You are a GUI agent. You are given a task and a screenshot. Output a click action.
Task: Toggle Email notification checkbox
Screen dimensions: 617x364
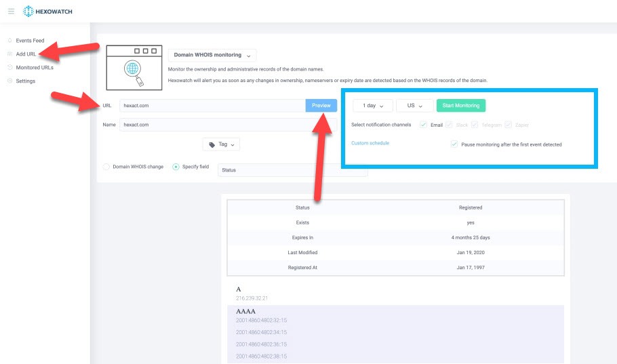pos(423,125)
